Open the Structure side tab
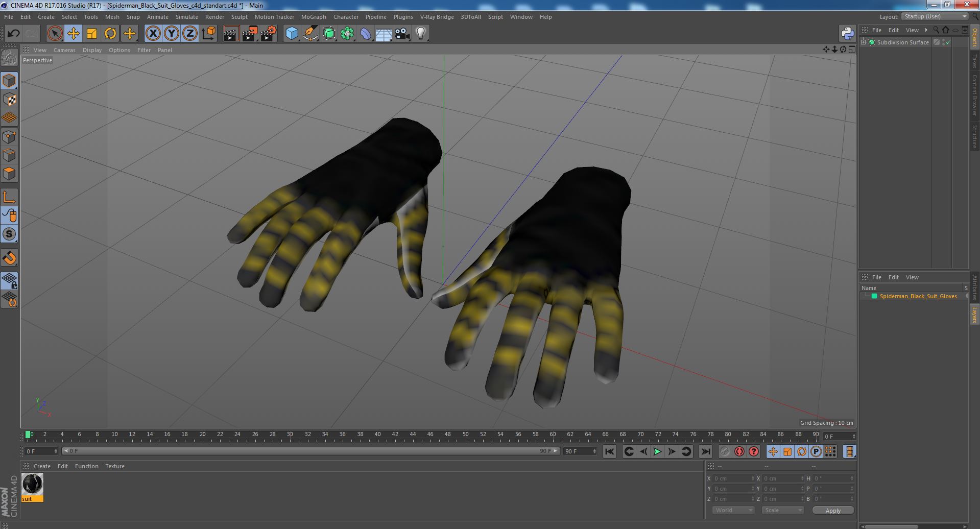This screenshot has width=980, height=529. click(x=974, y=136)
